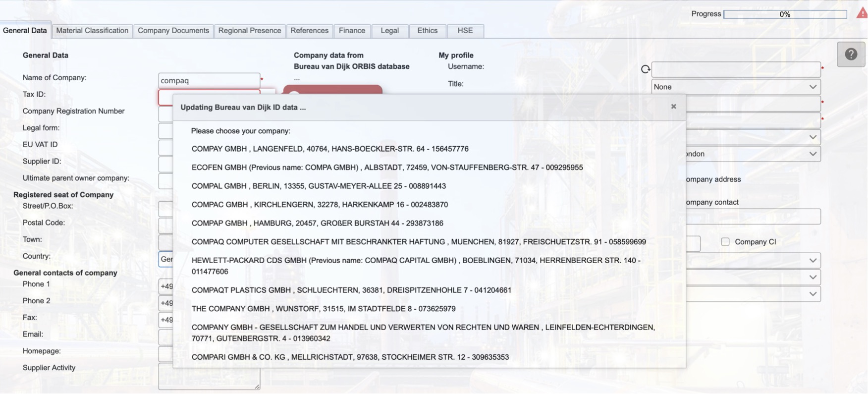This screenshot has height=394, width=868.
Task: Select the HSE tab
Action: pos(465,31)
